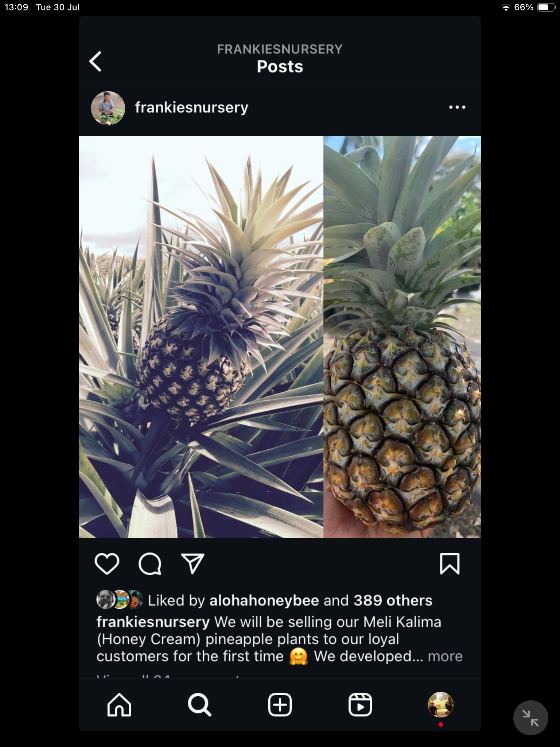Save the post with the bookmark icon

(450, 564)
